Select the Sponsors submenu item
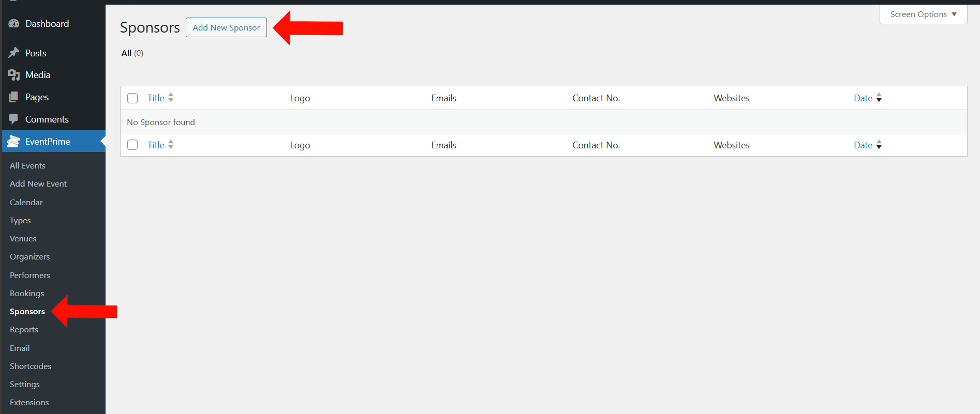Screen dimensions: 980x414 pyautogui.click(x=27, y=311)
